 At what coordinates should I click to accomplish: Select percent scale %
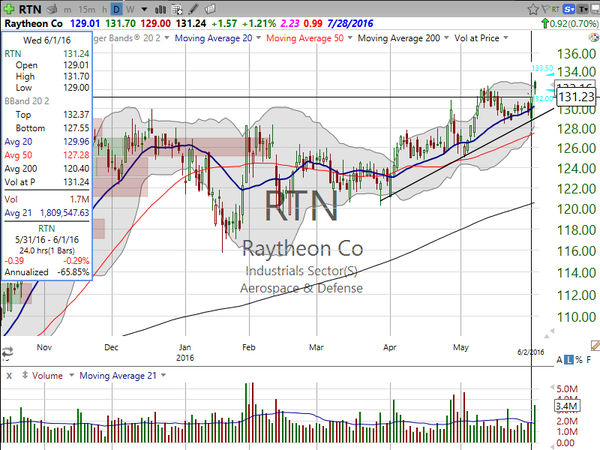579,360
